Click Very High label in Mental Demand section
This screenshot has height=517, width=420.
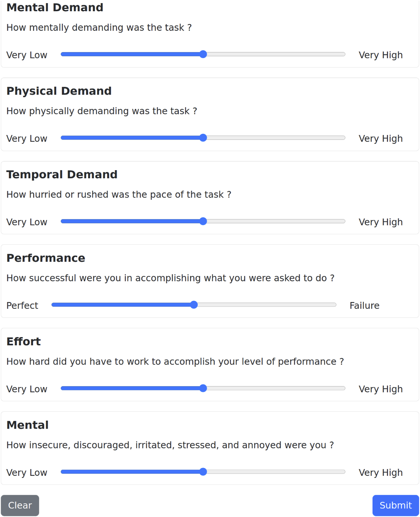pyautogui.click(x=380, y=55)
